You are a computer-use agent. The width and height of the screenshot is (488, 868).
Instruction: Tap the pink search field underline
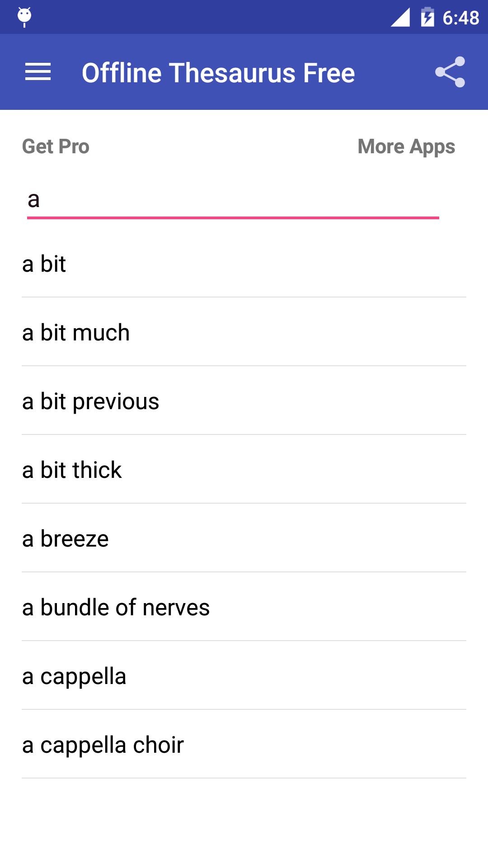233,217
